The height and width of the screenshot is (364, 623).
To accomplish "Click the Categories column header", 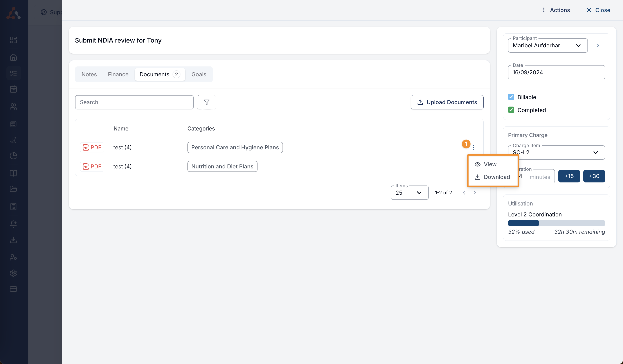I will coord(201,128).
